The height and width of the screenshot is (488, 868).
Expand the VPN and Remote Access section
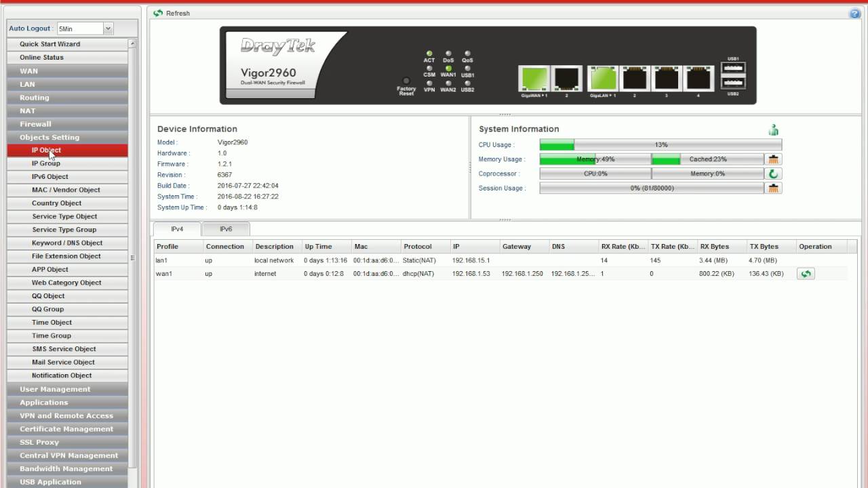tap(67, 415)
